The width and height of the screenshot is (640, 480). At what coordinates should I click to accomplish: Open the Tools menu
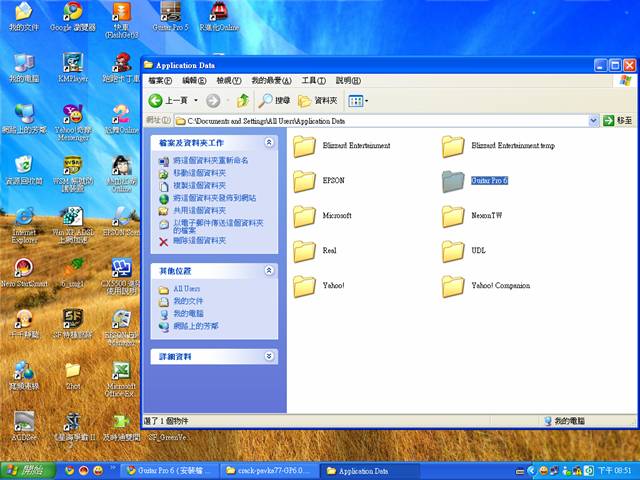click(x=313, y=80)
